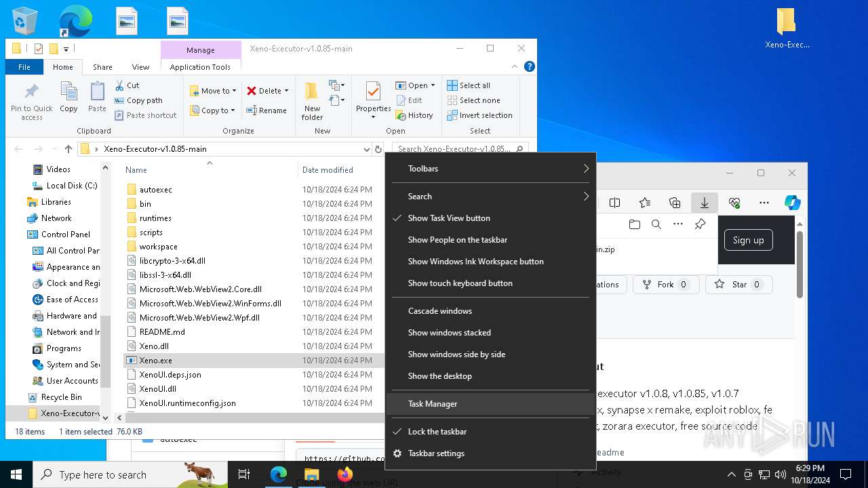Open Taskbar settings from menu

click(x=491, y=453)
